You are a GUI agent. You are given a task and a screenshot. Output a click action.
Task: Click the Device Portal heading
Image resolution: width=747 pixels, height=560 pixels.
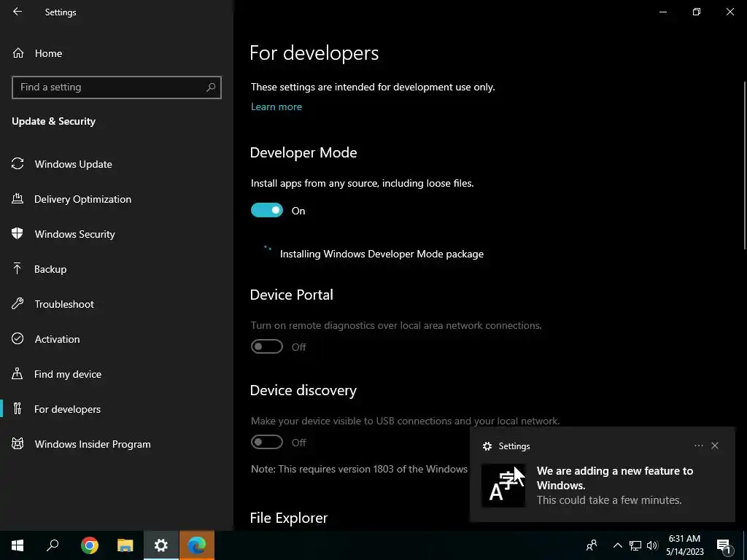(x=292, y=295)
